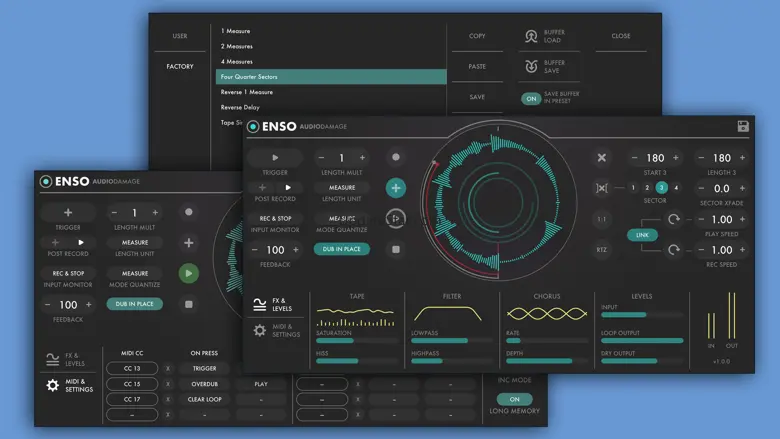Increase Play Speed with plus
Viewport: 780px width, 439px height.
pos(742,219)
